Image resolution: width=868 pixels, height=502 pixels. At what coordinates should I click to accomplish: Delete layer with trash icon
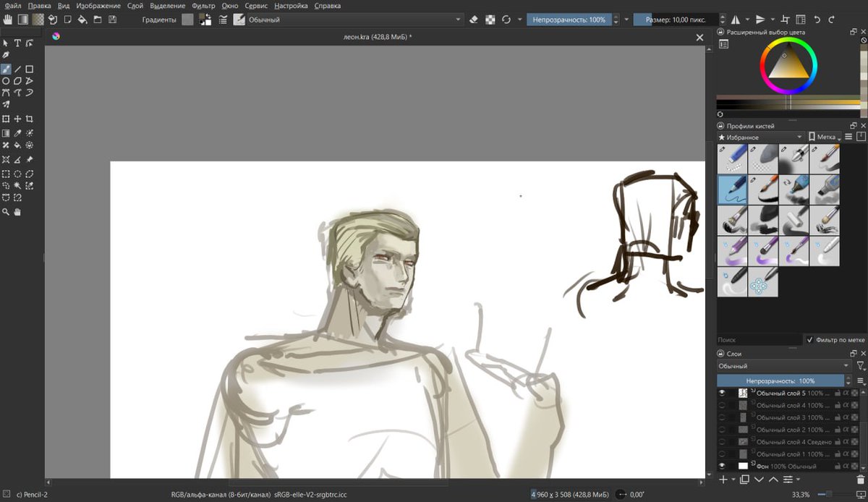point(860,479)
